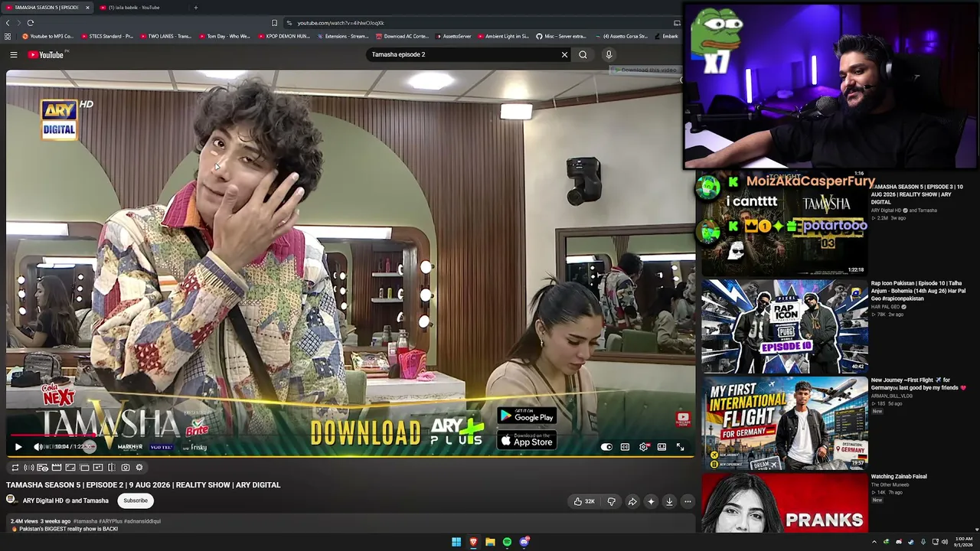Image resolution: width=980 pixels, height=551 pixels.
Task: Click the Get it on Google Play badge
Action: click(x=527, y=416)
